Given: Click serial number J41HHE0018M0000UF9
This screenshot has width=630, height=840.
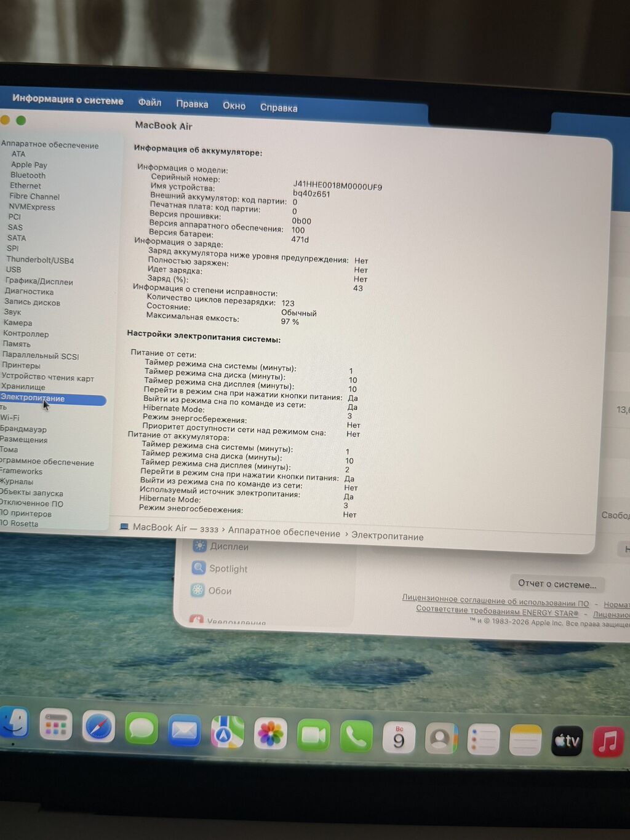Looking at the screenshot, I should coord(338,185).
